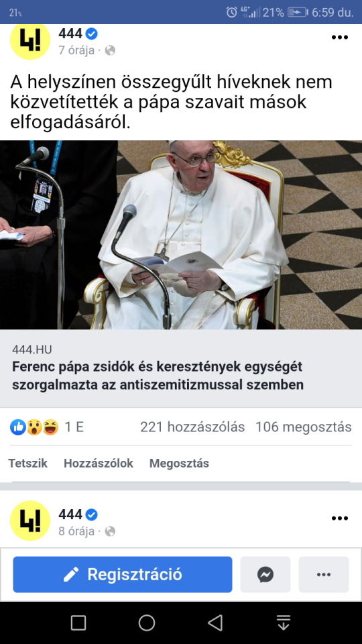Viewport: 362px width, 644px height.
Task: Open the article titled Ferenc pápa zsidók és keresztények
Action: [158, 376]
